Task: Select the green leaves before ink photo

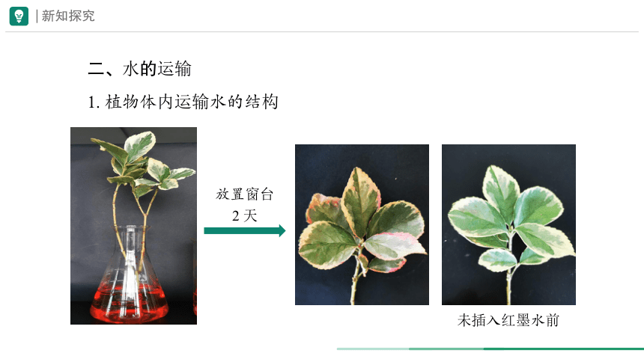Action: (508, 224)
